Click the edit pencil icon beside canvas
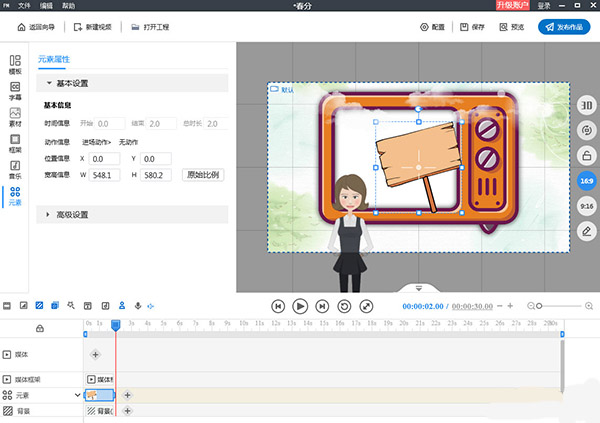600x423 pixels. tap(587, 231)
